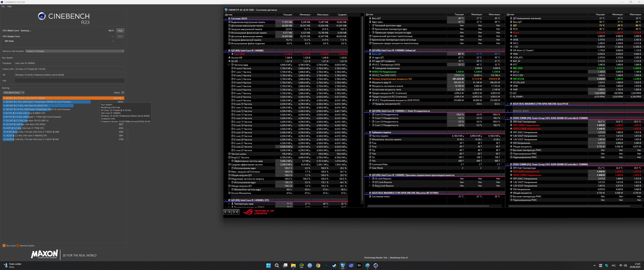Viewport: 644px width, 270px height.
Task: Click the Info input field
Action: tap(69, 81)
